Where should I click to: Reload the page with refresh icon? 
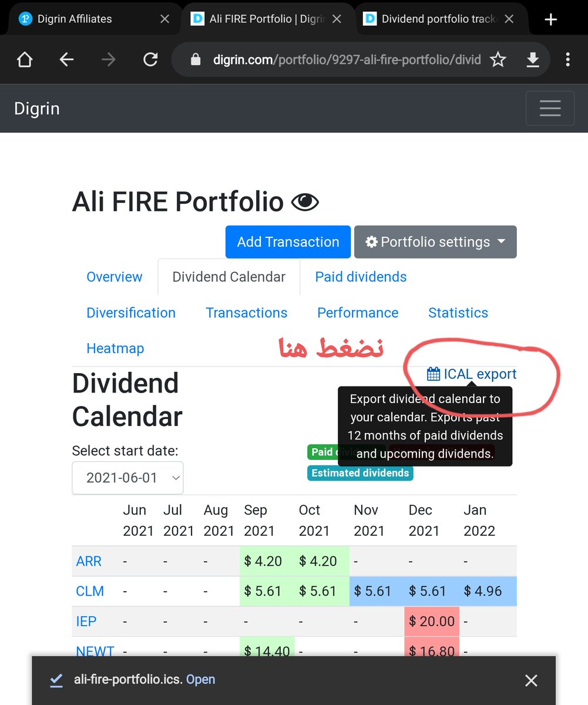(x=151, y=59)
